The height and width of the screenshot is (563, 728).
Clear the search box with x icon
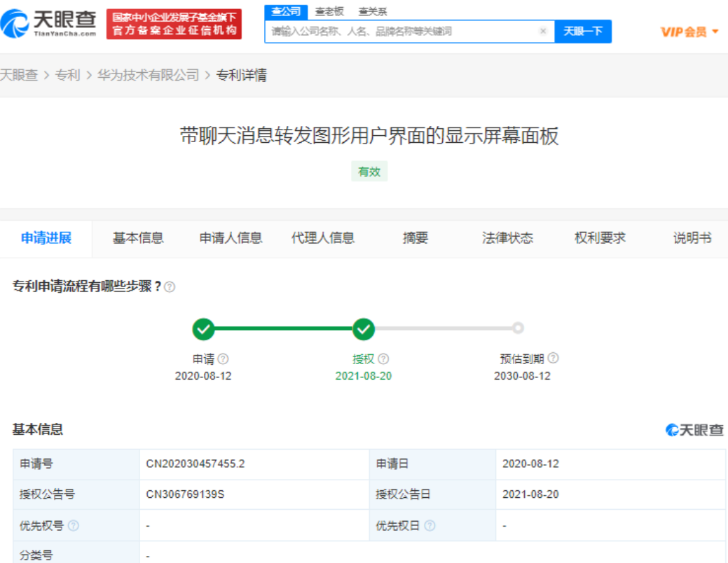(543, 31)
